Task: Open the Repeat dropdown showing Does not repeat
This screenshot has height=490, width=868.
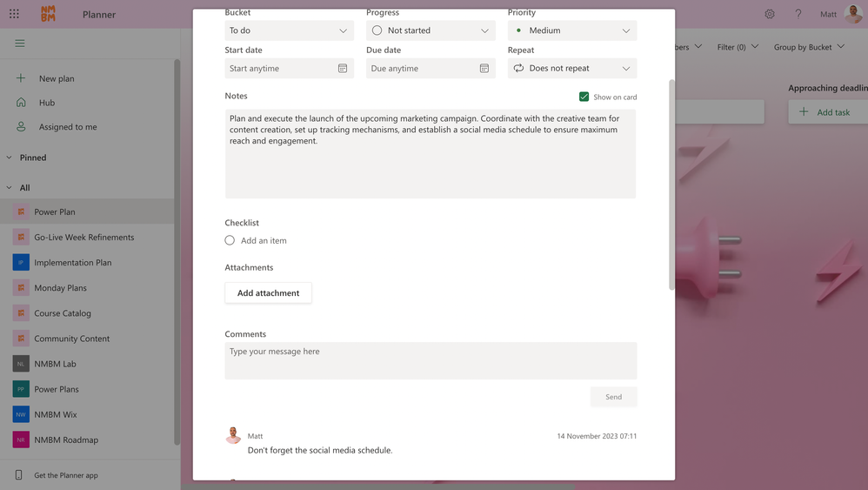Action: [x=571, y=68]
